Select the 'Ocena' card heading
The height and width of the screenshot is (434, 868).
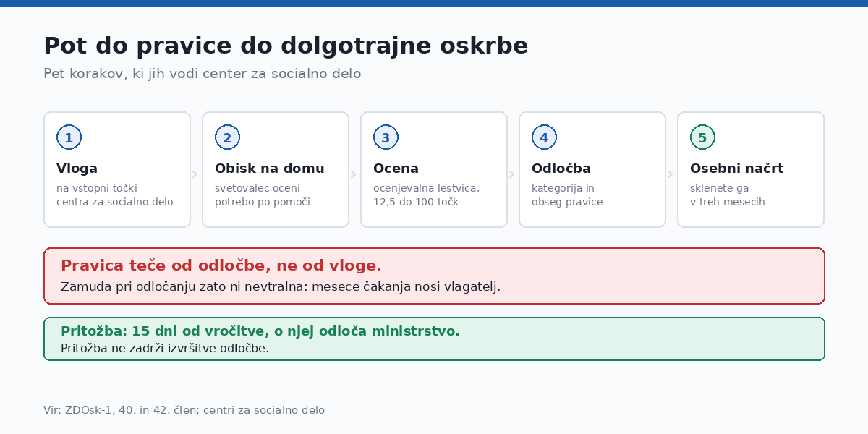(396, 169)
